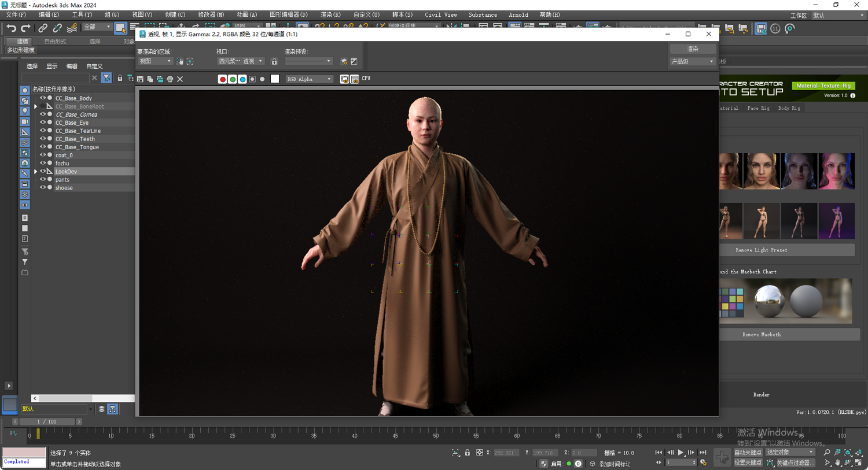Toggle the alpha channel display
This screenshot has height=470, width=868.
pyautogui.click(x=252, y=79)
